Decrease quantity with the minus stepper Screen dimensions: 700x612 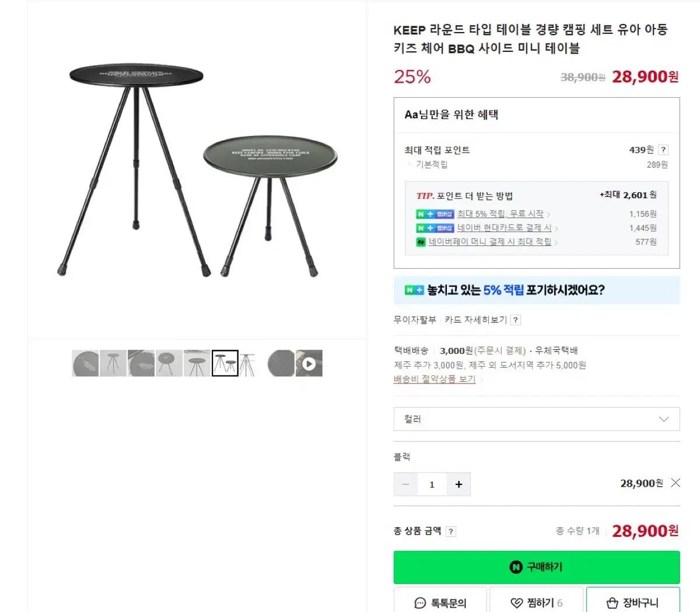click(x=405, y=484)
